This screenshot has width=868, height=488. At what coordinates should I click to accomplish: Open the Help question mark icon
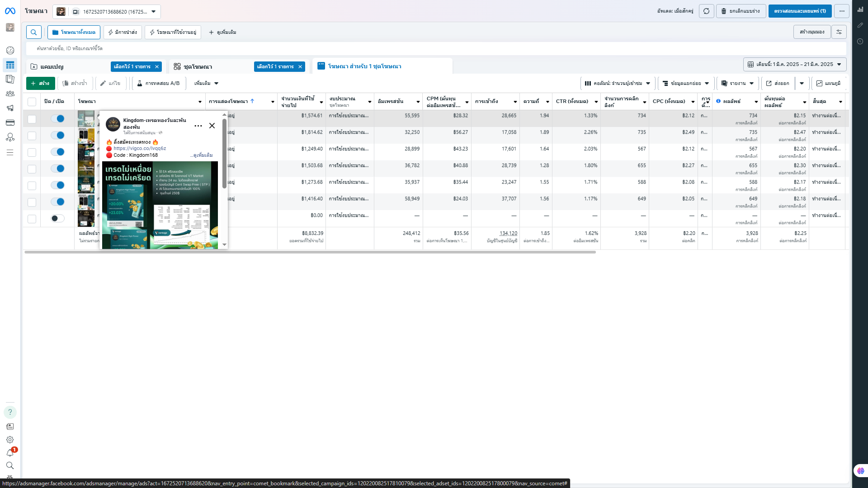pos(10,412)
